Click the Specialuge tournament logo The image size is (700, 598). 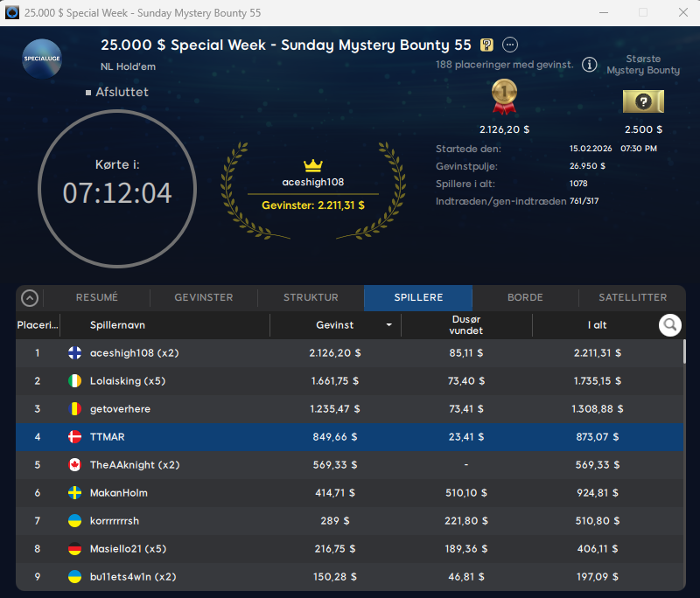pos(42,59)
